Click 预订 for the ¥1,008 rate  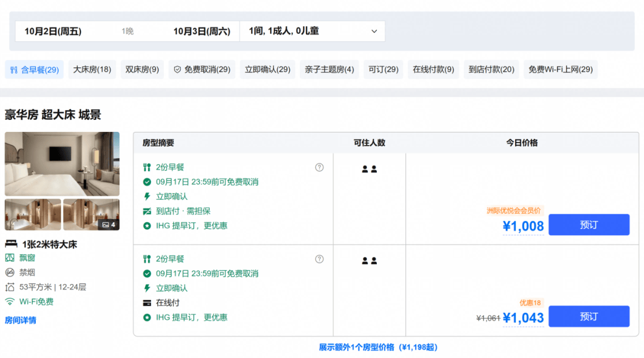[589, 225]
